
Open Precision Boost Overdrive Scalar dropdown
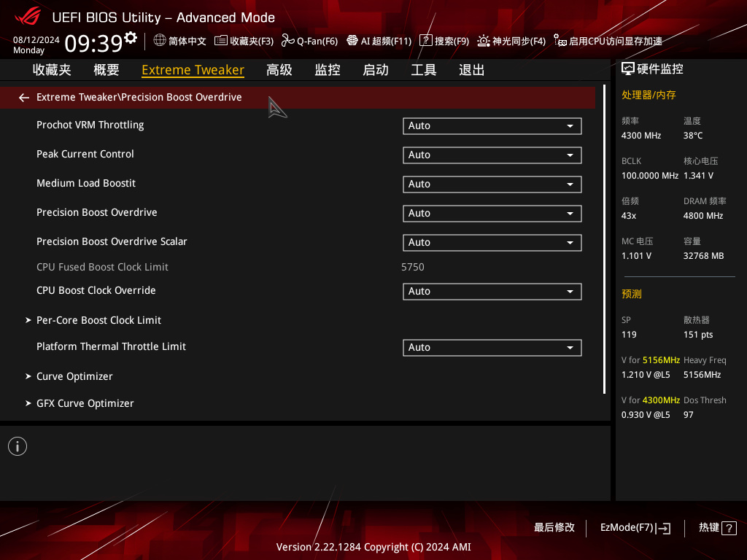pyautogui.click(x=492, y=242)
